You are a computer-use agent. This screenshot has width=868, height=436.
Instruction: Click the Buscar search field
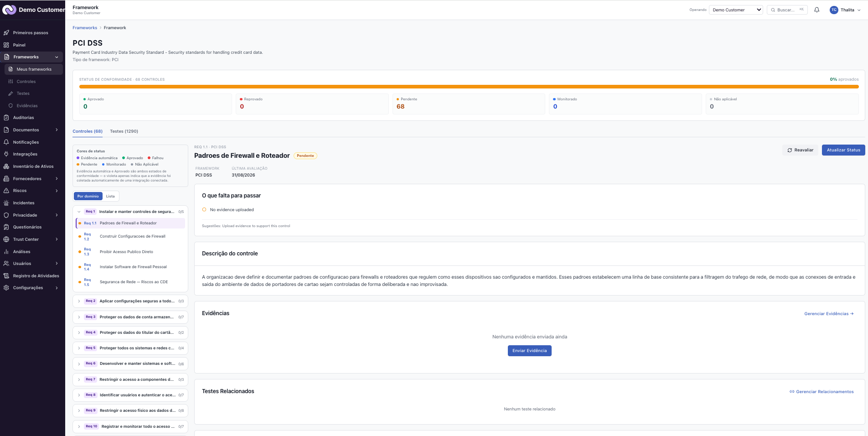(x=787, y=10)
